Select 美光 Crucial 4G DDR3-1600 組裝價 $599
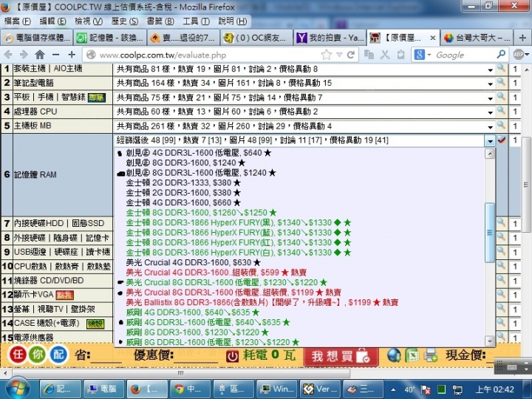532x399 pixels. (x=216, y=273)
